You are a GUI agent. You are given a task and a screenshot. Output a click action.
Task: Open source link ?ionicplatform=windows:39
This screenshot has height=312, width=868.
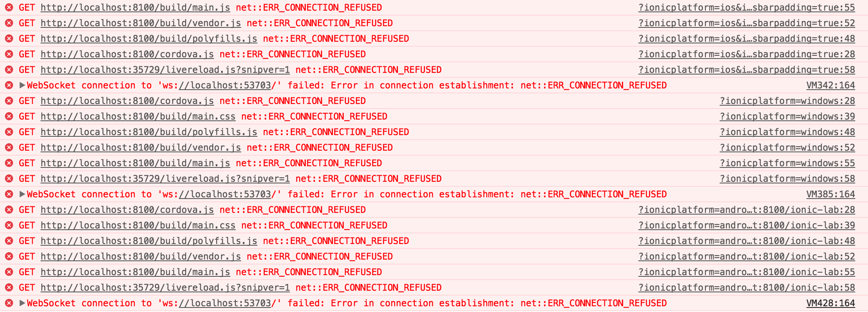click(x=787, y=116)
